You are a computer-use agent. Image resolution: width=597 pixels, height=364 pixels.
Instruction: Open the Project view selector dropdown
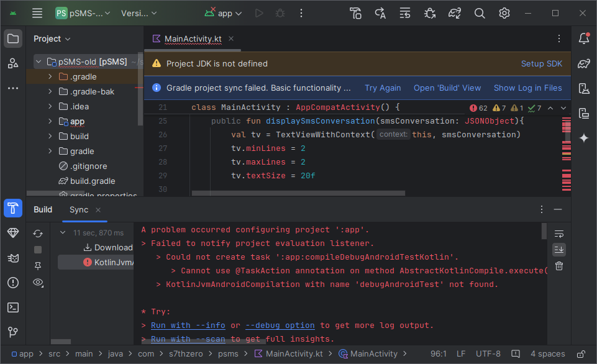(52, 39)
